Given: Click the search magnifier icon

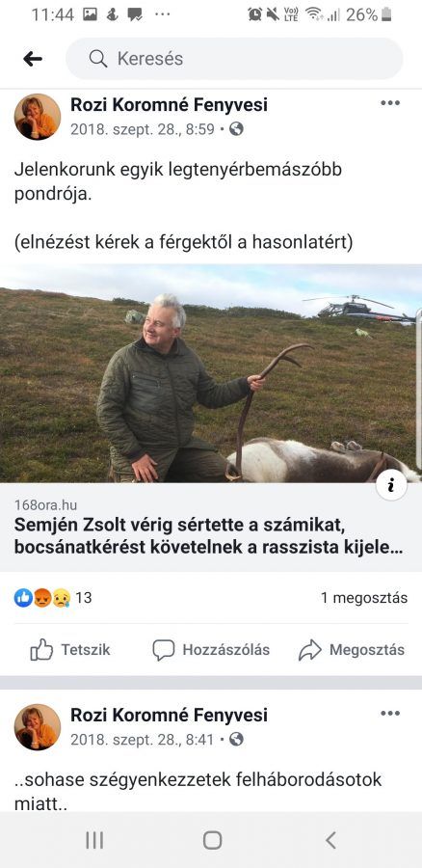Looking at the screenshot, I should pos(98,59).
